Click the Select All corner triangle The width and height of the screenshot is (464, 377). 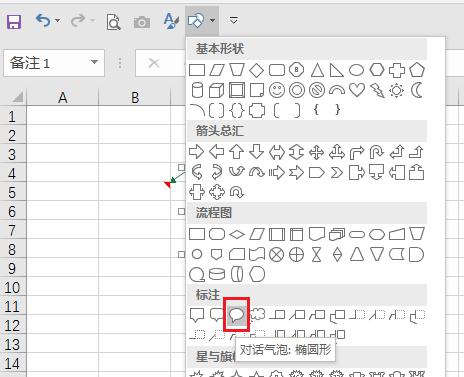(x=17, y=97)
